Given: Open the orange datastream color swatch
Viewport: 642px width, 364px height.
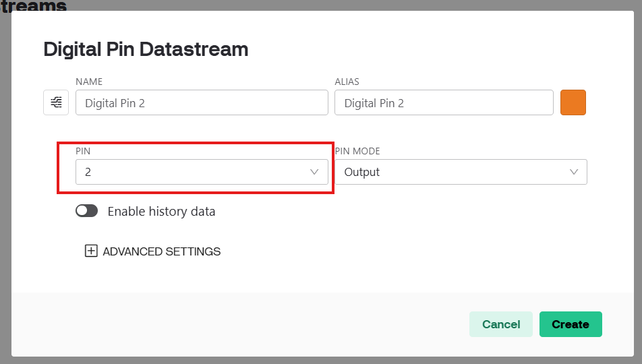Looking at the screenshot, I should coord(573,102).
